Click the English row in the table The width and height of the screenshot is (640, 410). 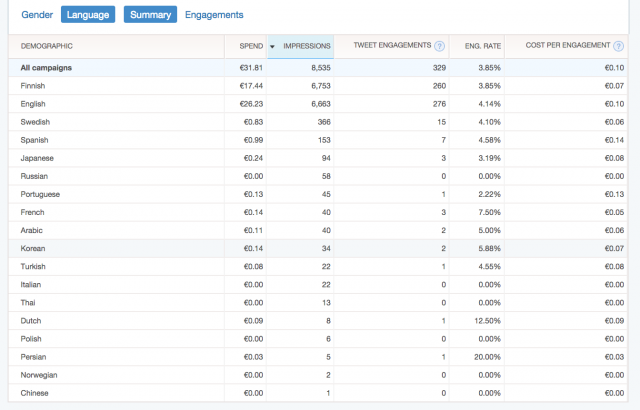(x=33, y=104)
